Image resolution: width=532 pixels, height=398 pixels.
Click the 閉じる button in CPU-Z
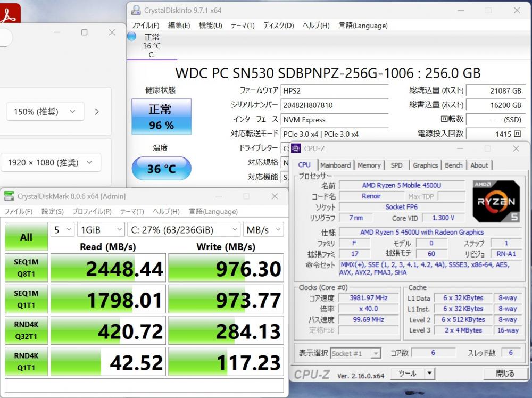(505, 373)
